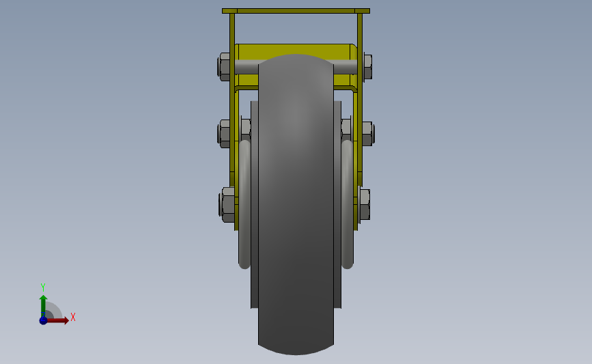Click the red X axis arrow of the triad
The image size is (592, 364).
coord(58,320)
